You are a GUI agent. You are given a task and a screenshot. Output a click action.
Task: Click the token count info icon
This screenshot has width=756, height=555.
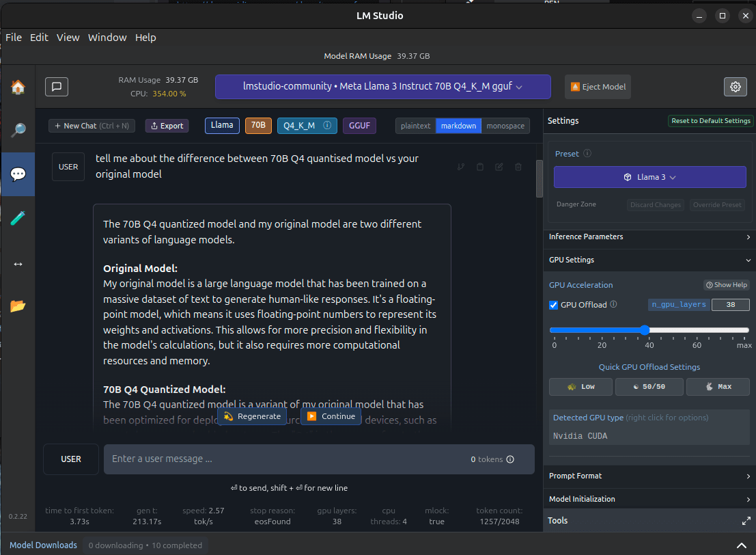click(510, 459)
